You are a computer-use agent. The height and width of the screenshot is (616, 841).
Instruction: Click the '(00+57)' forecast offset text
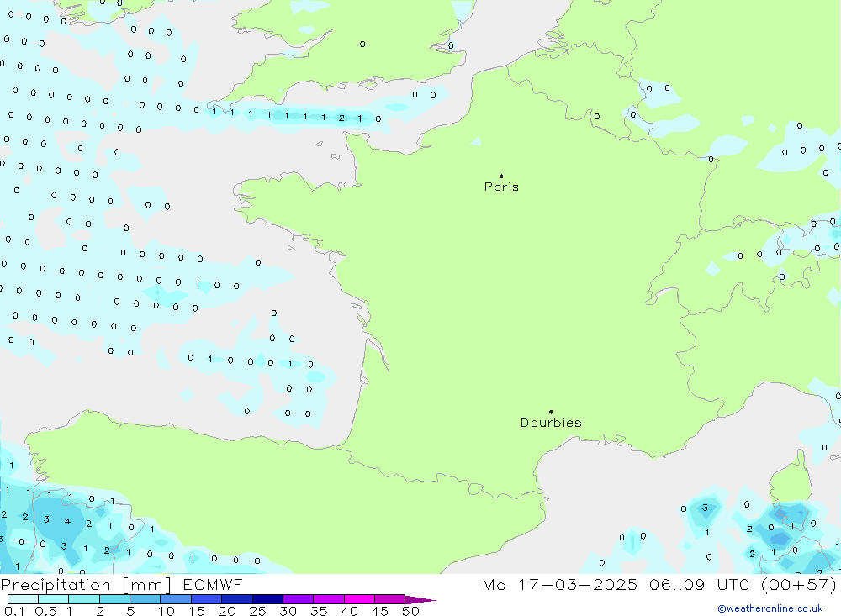tap(799, 584)
